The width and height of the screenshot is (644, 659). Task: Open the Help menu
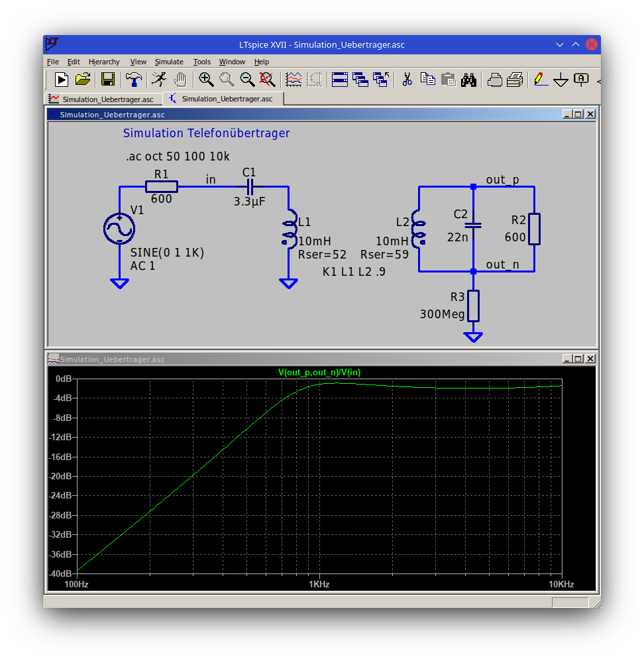coord(261,62)
